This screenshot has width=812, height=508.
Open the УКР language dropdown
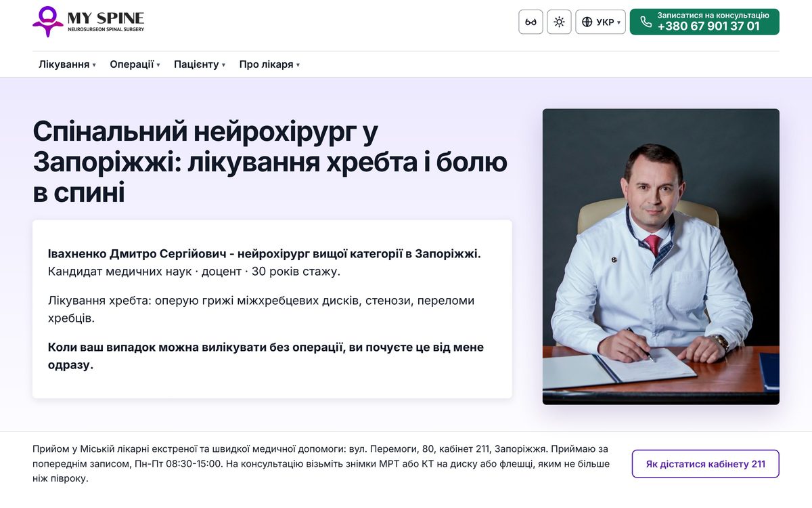pos(600,22)
